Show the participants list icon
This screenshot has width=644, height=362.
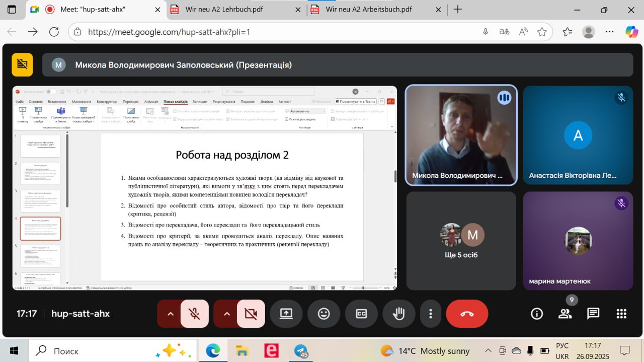coord(565,314)
